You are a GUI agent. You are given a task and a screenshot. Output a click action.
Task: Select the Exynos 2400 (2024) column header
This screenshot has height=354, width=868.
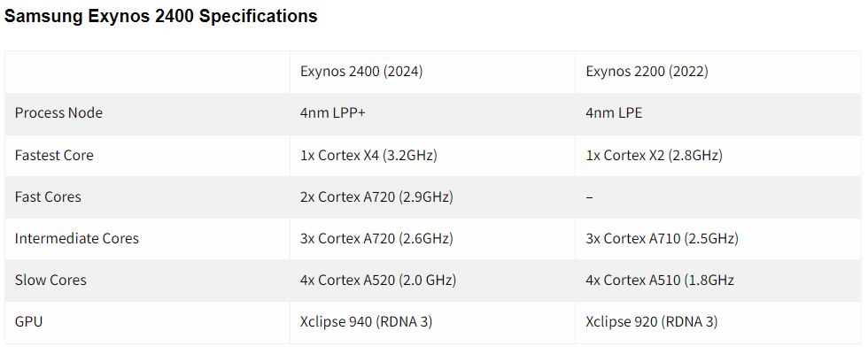tap(361, 72)
